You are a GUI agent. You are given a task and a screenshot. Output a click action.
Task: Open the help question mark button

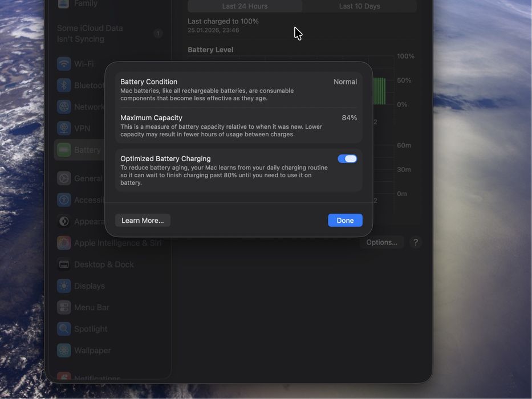pyautogui.click(x=416, y=242)
